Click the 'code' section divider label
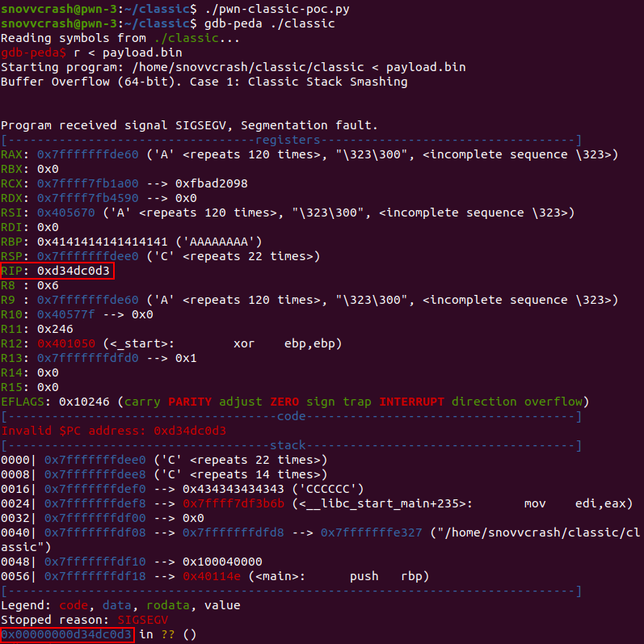This screenshot has height=644, width=644. [290, 416]
